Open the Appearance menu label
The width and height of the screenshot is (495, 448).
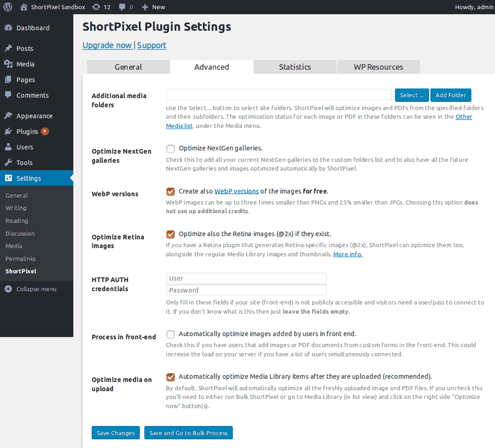[x=34, y=116]
